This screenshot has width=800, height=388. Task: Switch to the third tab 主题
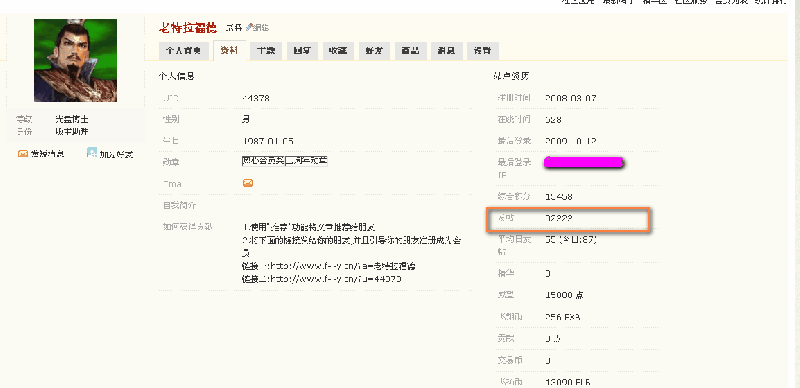[266, 51]
